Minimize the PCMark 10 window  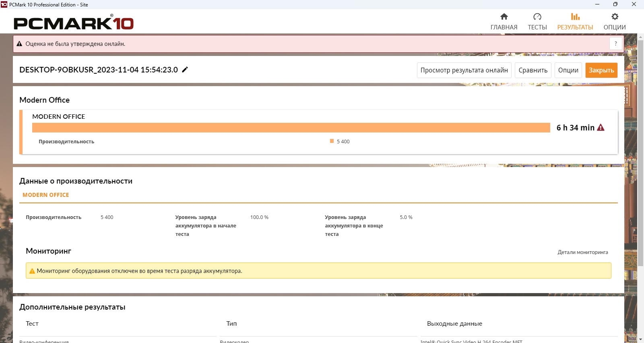[x=597, y=4]
